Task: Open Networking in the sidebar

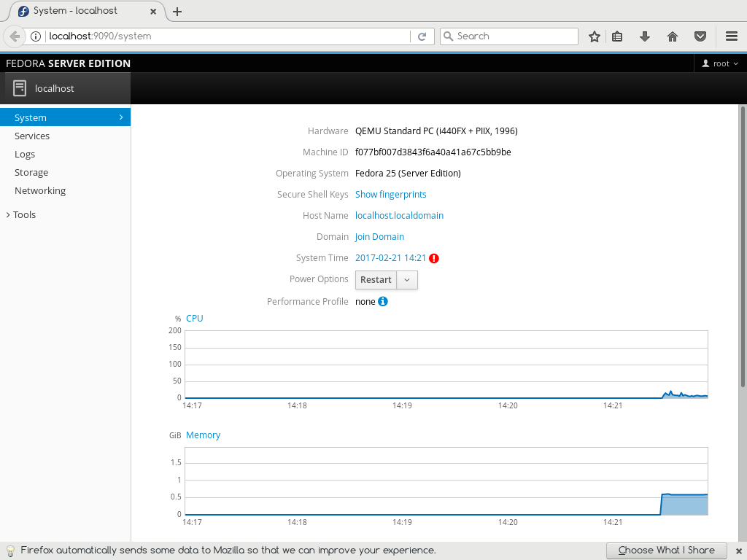Action: 65,190
